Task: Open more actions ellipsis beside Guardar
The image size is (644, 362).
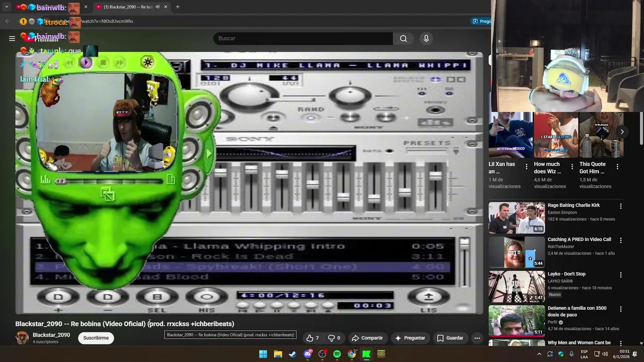Action: [477, 338]
